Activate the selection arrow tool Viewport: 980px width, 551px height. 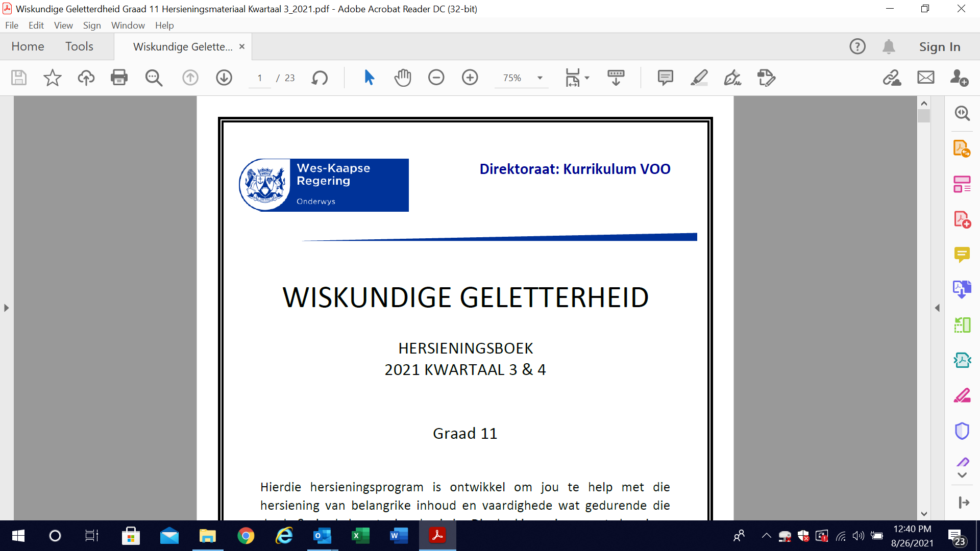pyautogui.click(x=369, y=78)
